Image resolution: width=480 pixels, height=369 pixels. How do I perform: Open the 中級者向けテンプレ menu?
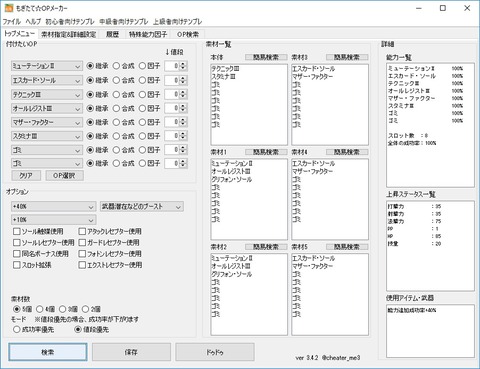tap(124, 22)
